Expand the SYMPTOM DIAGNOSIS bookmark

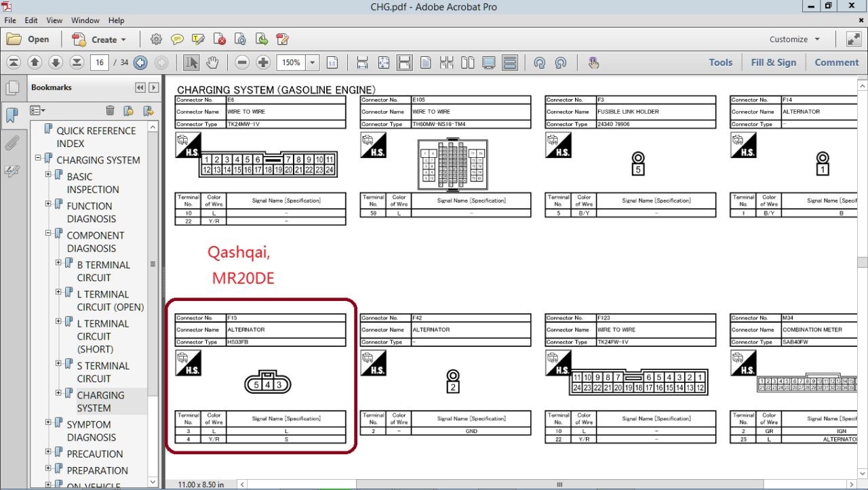48,423
